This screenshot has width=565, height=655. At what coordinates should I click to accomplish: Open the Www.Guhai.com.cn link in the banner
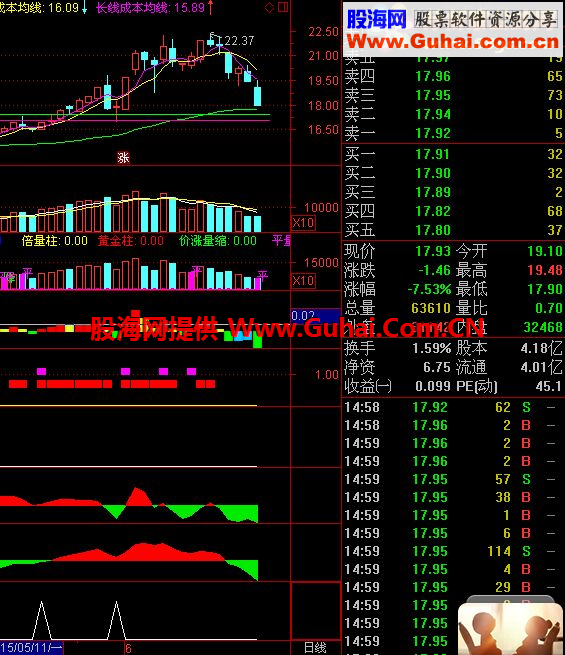click(453, 41)
